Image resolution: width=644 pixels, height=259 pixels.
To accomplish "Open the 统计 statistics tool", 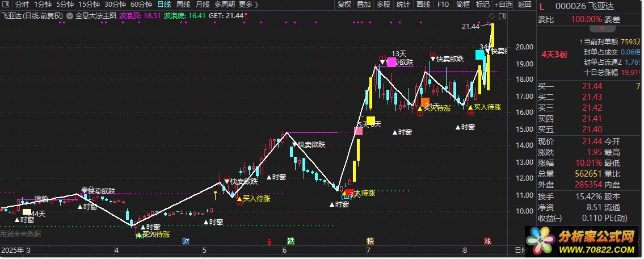I will pos(403,5).
